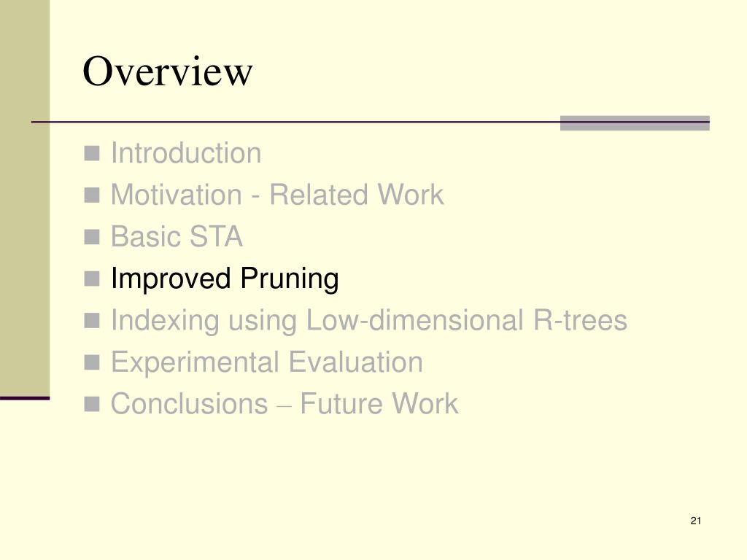Click the bullet before Indexing using Low-dimensional R-trees

[92, 321]
